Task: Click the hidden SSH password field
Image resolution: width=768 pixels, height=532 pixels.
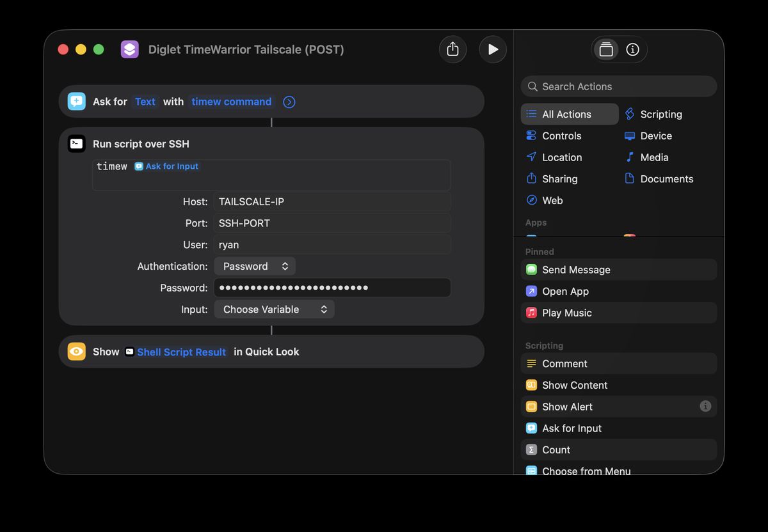Action: tap(332, 288)
